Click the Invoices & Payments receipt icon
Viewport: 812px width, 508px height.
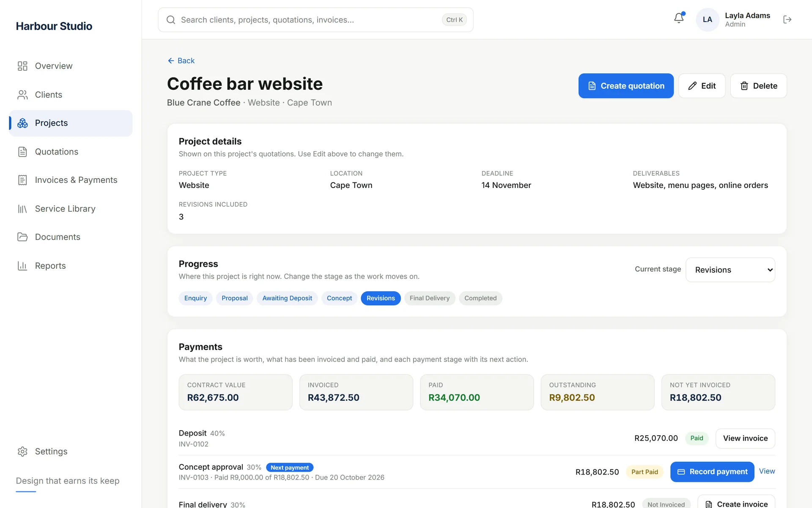point(22,180)
